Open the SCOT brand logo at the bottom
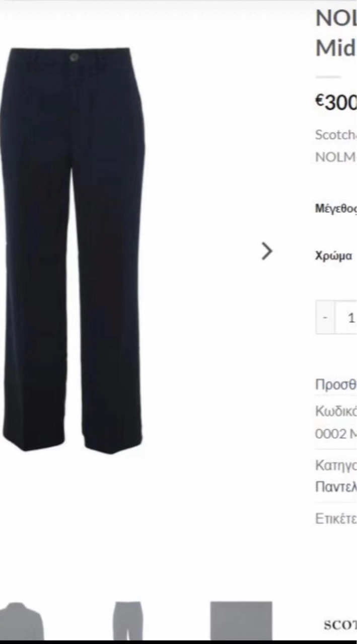This screenshot has width=357, height=644. 340,625
